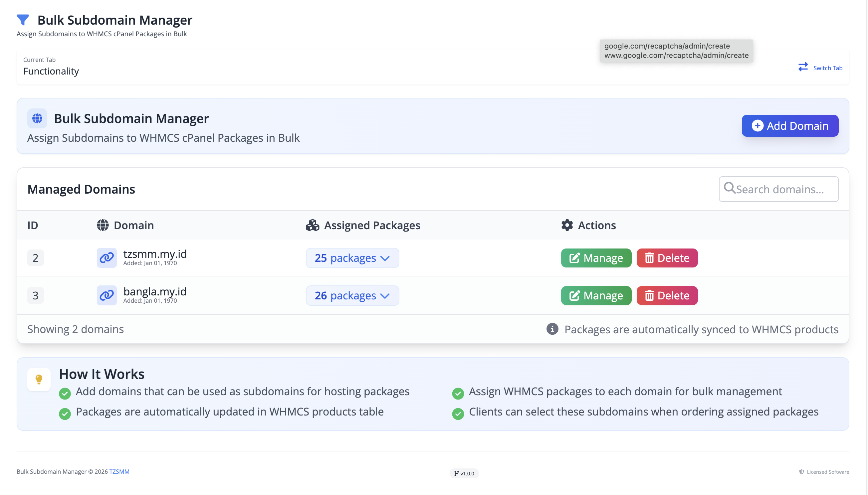Select the Functionality current tab

[x=51, y=71]
